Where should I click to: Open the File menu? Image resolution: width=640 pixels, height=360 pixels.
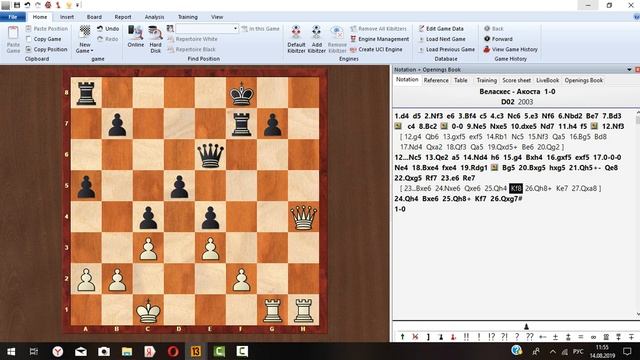(13, 17)
